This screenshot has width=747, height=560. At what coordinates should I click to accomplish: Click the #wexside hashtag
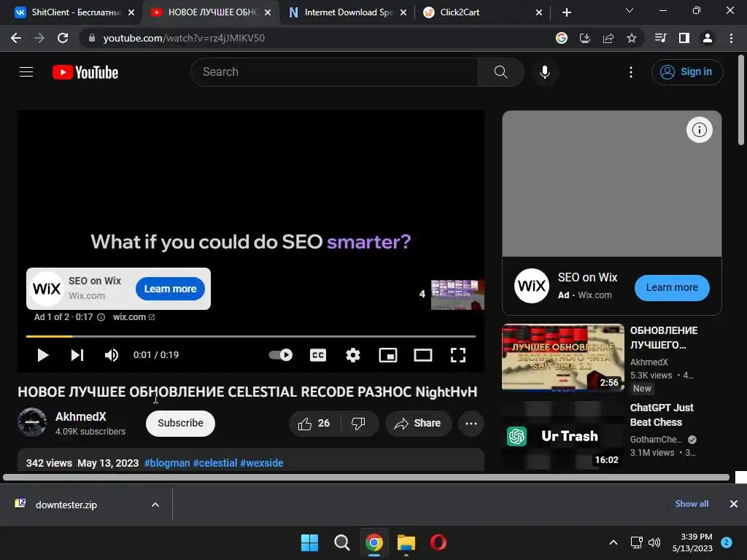tap(262, 463)
